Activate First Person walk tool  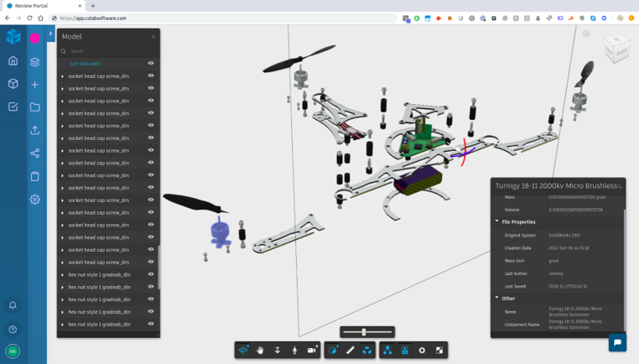tap(294, 350)
